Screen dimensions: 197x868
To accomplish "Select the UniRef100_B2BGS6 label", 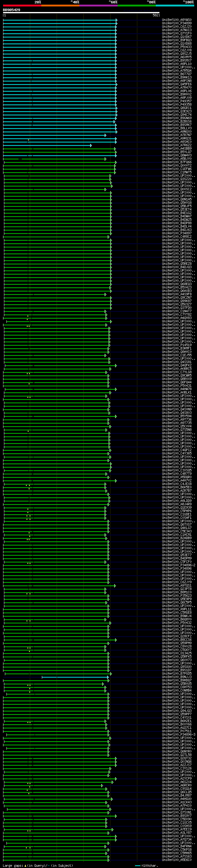I will [x=177, y=121].
